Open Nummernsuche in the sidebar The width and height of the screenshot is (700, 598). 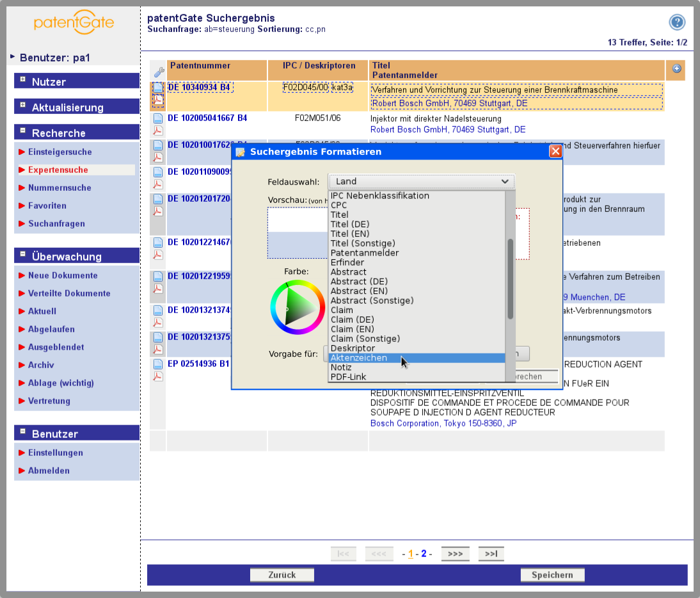tap(60, 188)
